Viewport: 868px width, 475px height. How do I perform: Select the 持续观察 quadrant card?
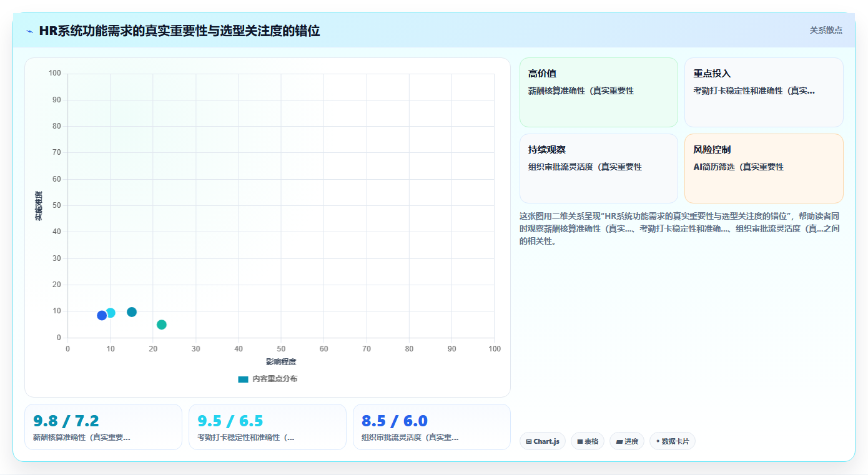[598, 169]
